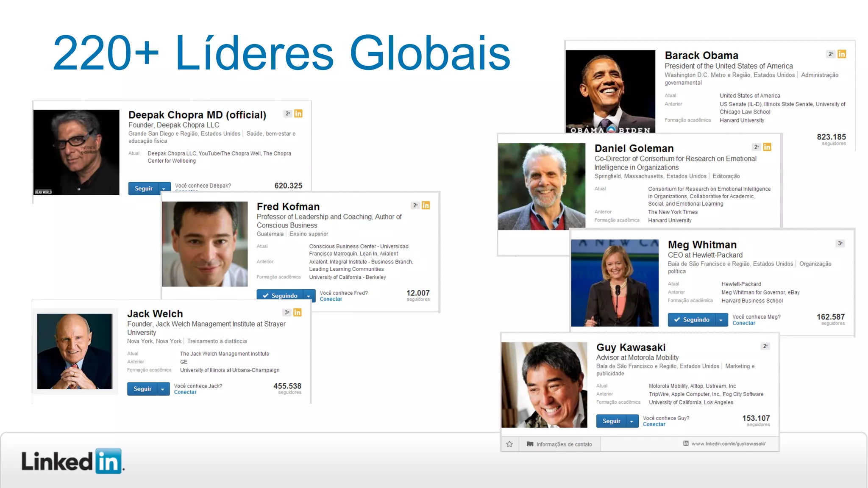Click follower count 620.325 on Deepak Chopra card
Image resolution: width=868 pixels, height=488 pixels.
click(x=288, y=186)
